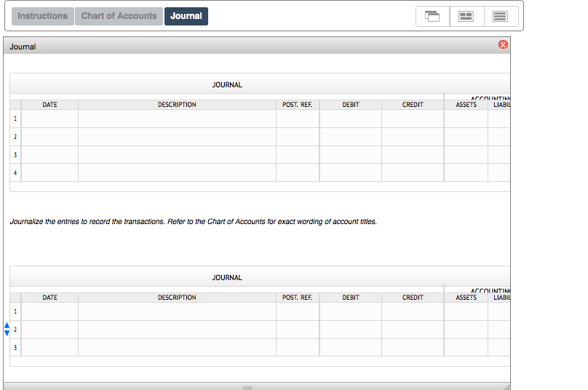Click the POST. REF. header in bottom journal
Screen dimensions: 588x390
point(298,298)
